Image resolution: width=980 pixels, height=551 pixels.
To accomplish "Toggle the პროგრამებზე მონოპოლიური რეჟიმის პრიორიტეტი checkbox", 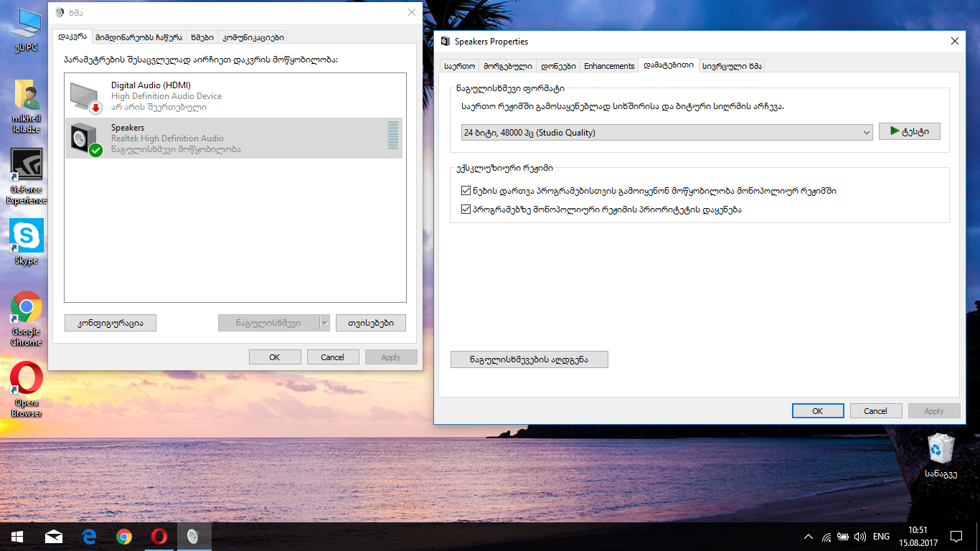I will coord(466,209).
